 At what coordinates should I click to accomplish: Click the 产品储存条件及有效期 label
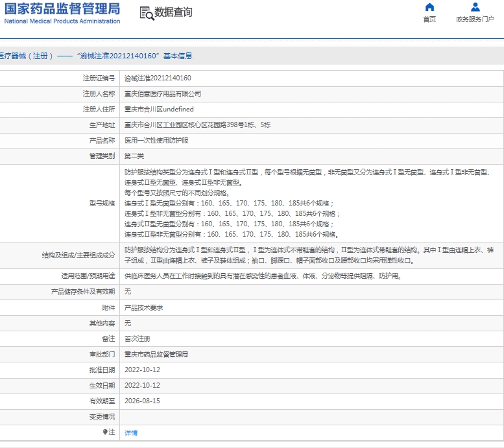coord(83,292)
